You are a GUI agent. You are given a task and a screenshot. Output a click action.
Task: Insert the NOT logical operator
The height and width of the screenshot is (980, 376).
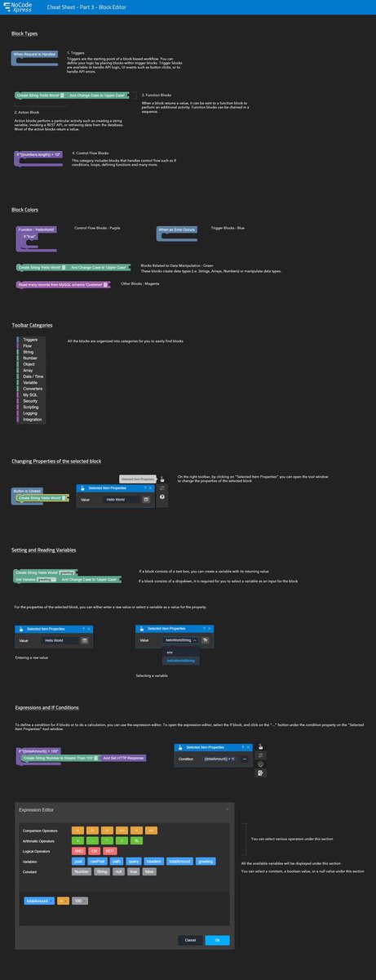point(110,851)
